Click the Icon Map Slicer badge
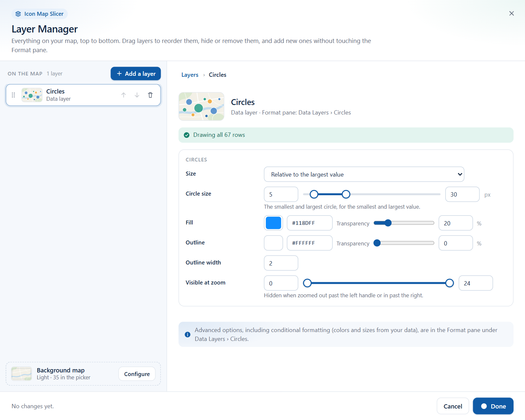Image resolution: width=525 pixels, height=420 pixels. pyautogui.click(x=40, y=14)
